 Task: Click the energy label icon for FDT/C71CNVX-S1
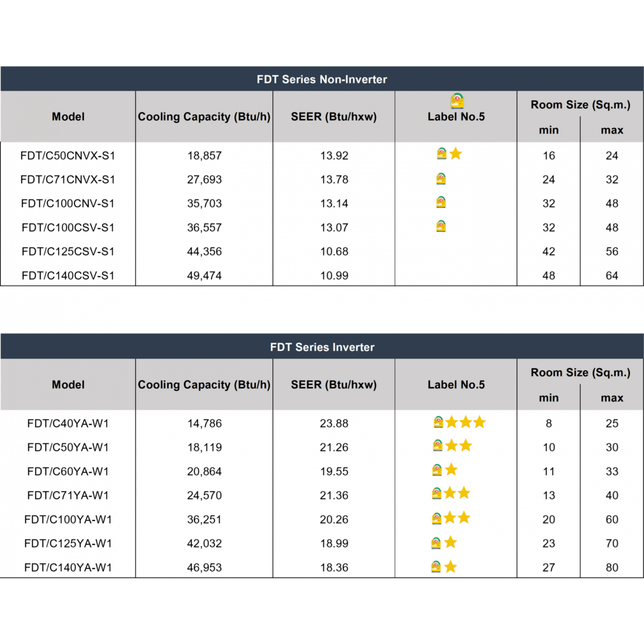pos(441,178)
